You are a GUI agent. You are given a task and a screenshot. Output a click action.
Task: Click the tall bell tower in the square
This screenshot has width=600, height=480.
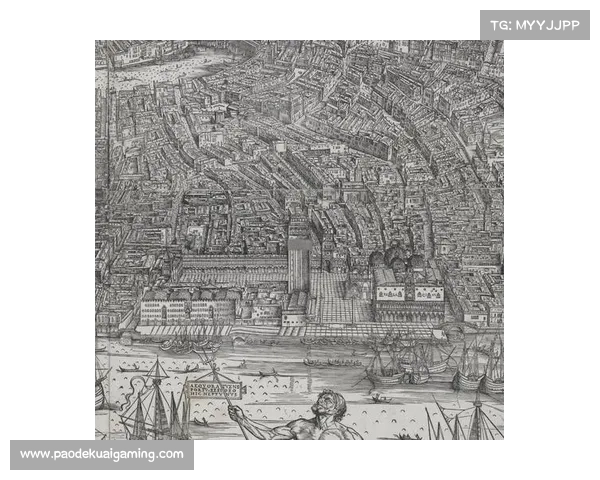tap(298, 256)
